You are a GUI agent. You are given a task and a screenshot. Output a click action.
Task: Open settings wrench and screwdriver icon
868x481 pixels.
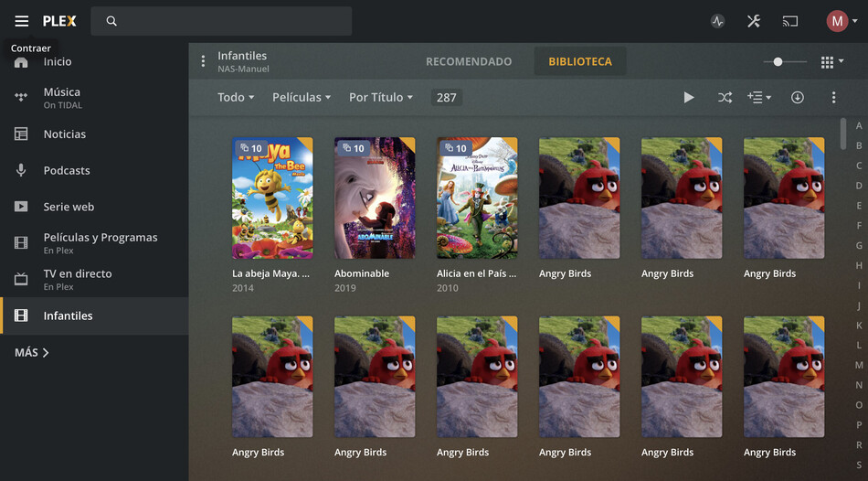click(x=754, y=21)
